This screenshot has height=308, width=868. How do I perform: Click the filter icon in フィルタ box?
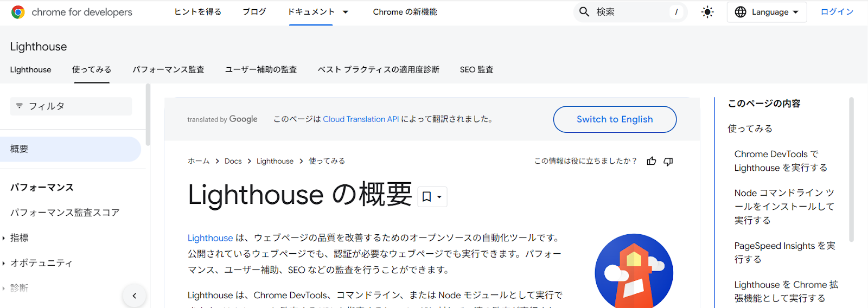[20, 106]
